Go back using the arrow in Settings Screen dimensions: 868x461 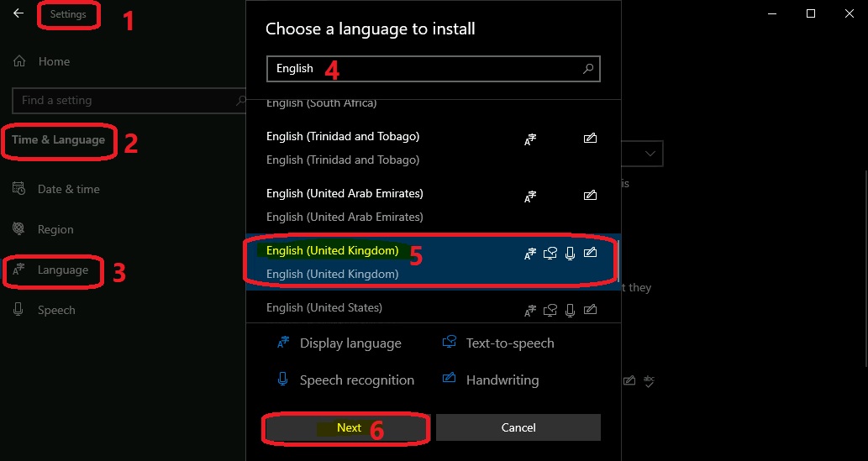click(x=18, y=13)
